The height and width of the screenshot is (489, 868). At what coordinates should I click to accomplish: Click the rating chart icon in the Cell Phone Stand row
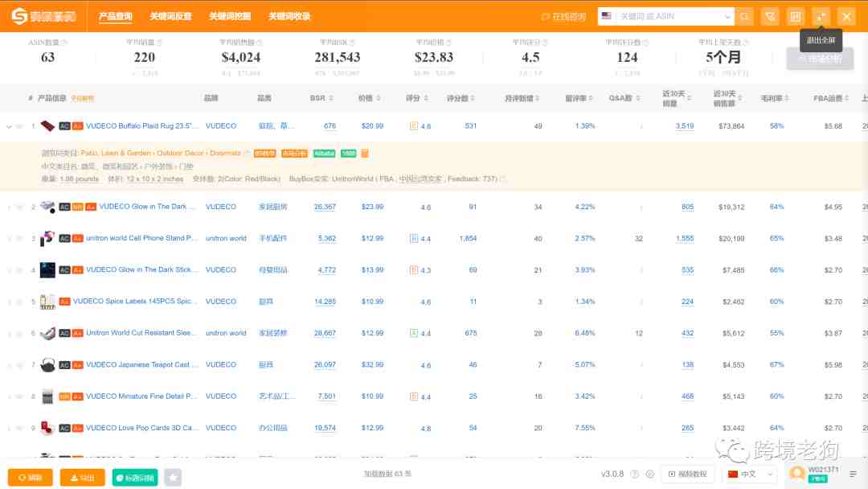pyautogui.click(x=414, y=239)
